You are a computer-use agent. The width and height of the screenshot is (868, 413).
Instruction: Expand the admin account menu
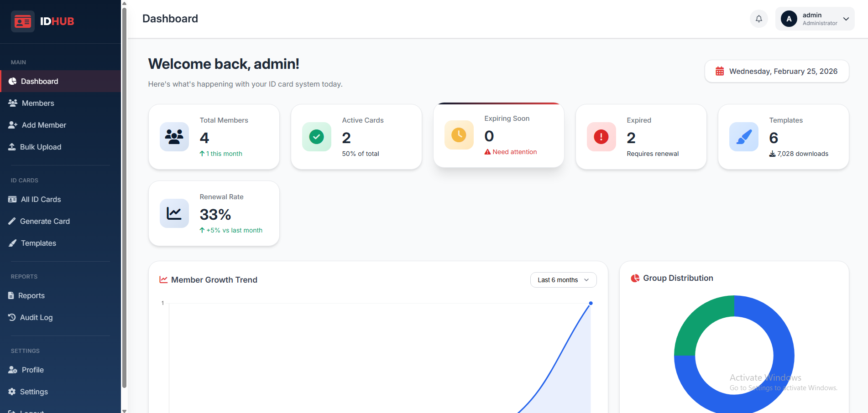pos(846,19)
